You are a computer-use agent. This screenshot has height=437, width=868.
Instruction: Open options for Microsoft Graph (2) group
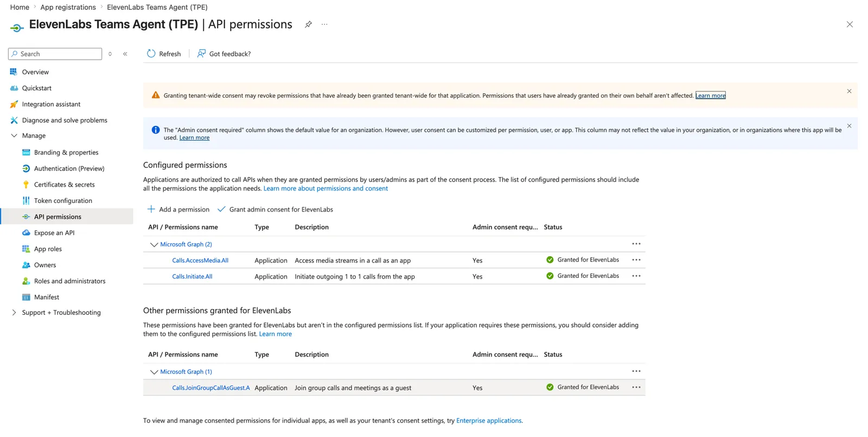pyautogui.click(x=636, y=244)
